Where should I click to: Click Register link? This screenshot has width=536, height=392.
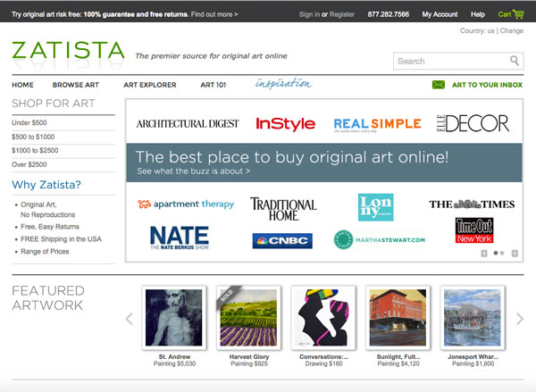tap(342, 14)
